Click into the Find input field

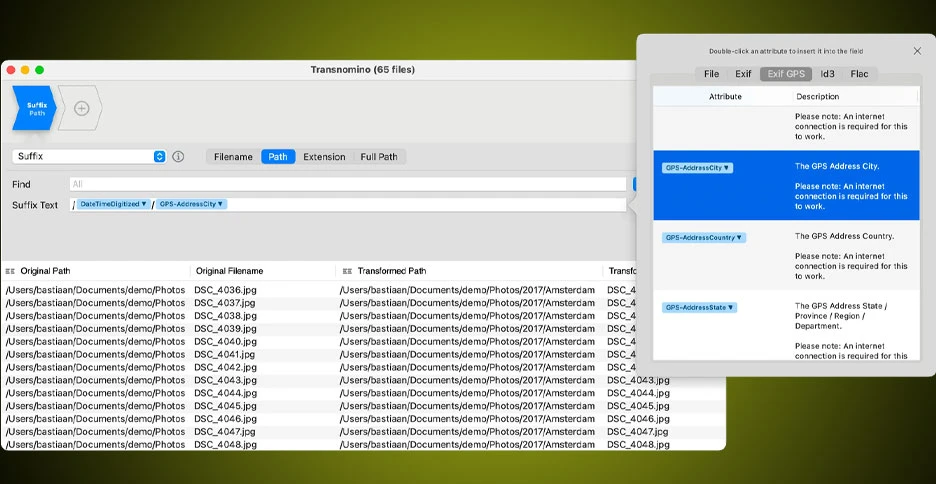click(348, 184)
